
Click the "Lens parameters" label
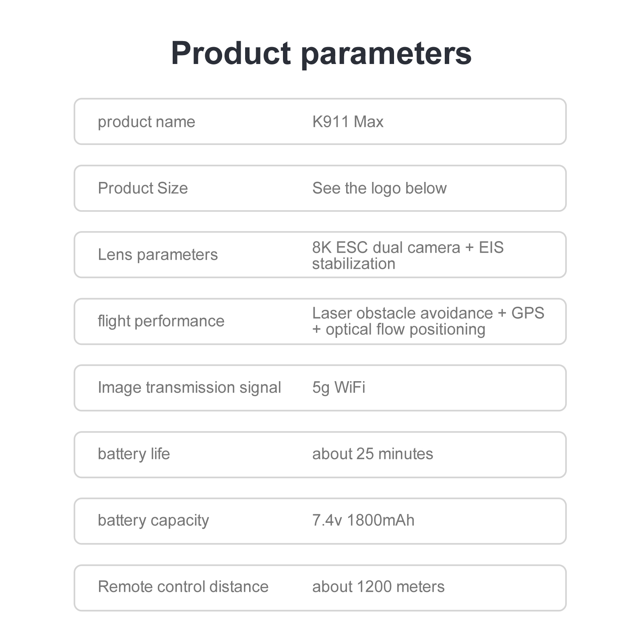coord(158,254)
